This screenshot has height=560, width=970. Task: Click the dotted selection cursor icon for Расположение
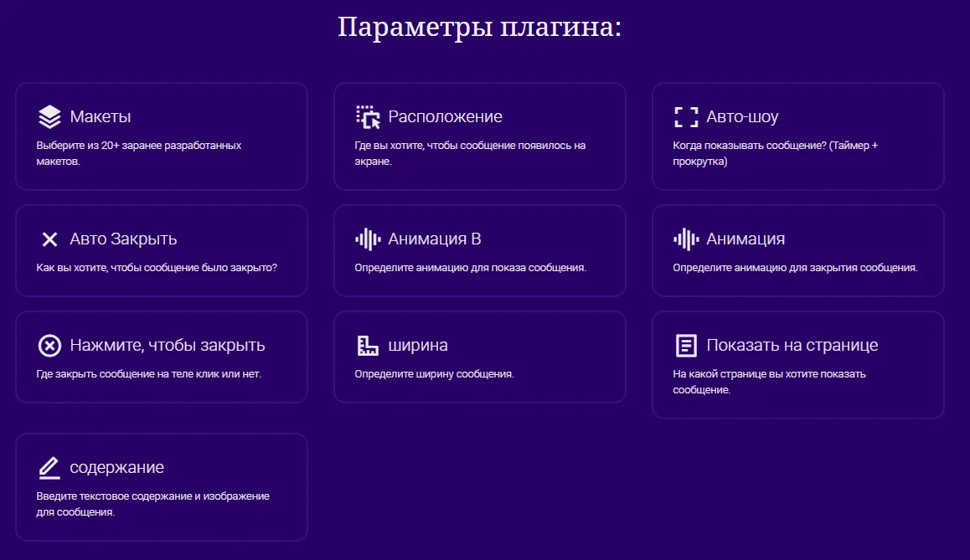tap(368, 116)
